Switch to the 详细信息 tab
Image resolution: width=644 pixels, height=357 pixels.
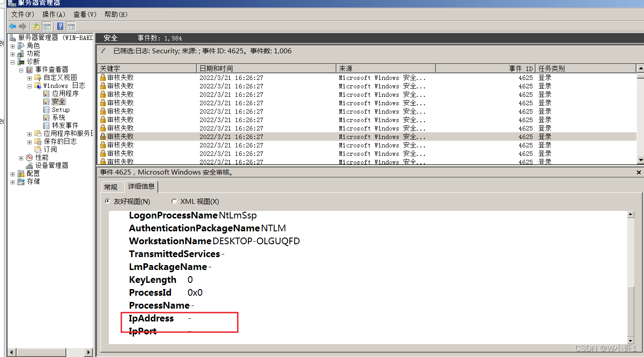[x=141, y=186]
